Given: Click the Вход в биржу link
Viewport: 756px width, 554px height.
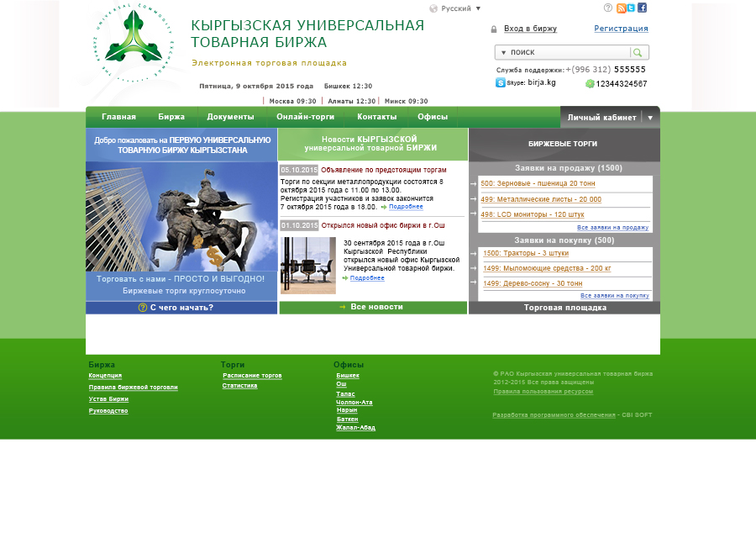Looking at the screenshot, I should pos(530,29).
